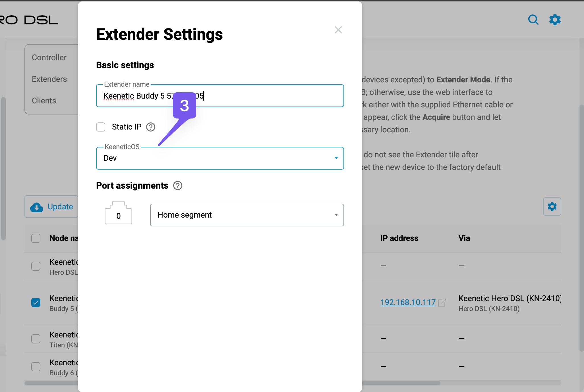Enable the Static IP checkbox
Screen dimensions: 584x392
(x=101, y=127)
